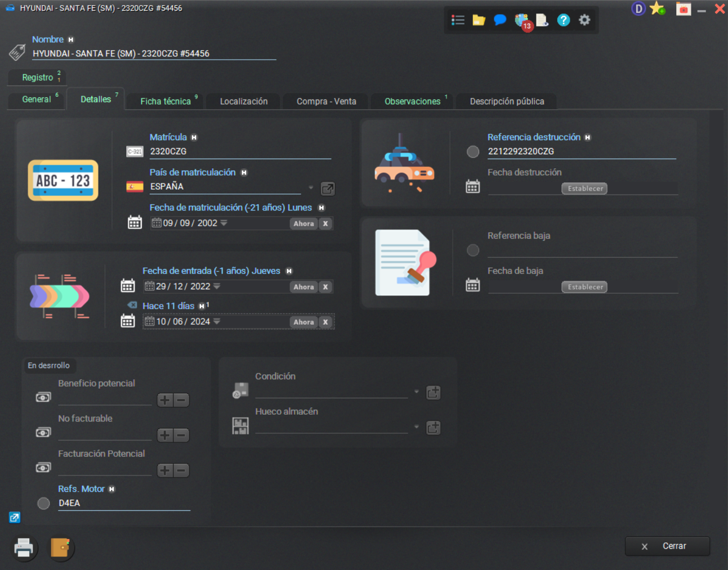
Task: Open the chat bubble icon in toolbar
Action: pyautogui.click(x=499, y=20)
